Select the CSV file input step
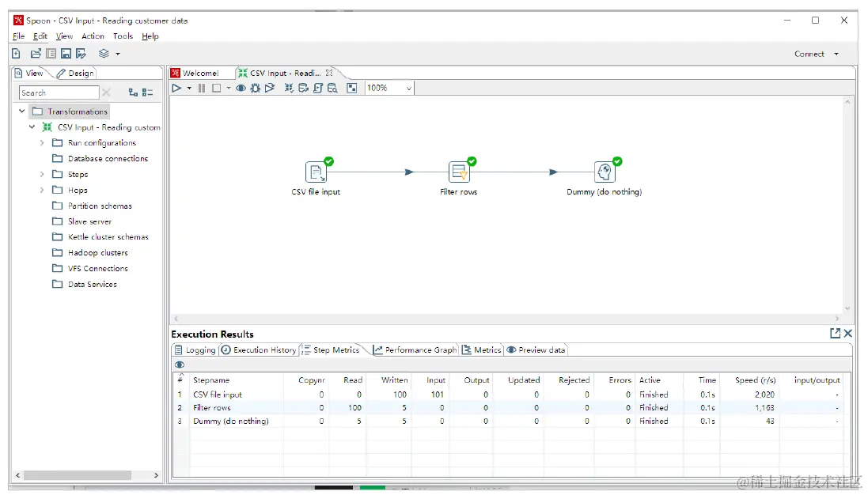Image resolution: width=868 pixels, height=495 pixels. 316,172
